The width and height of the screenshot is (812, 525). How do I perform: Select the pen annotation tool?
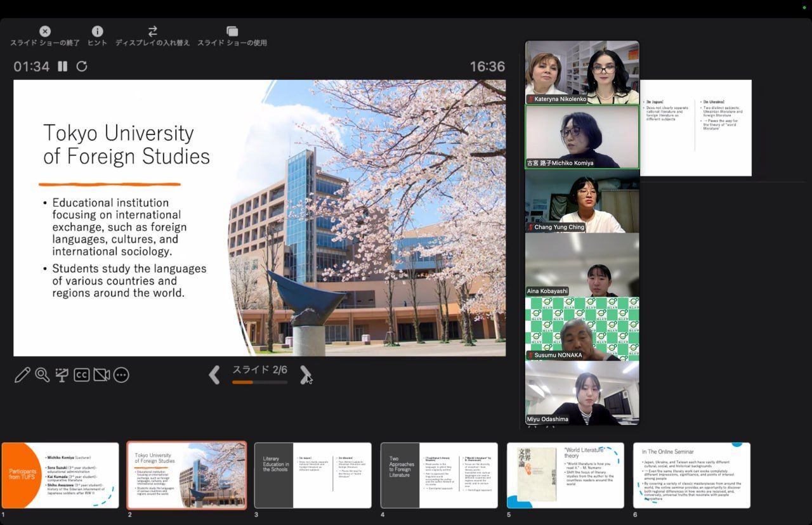(22, 375)
